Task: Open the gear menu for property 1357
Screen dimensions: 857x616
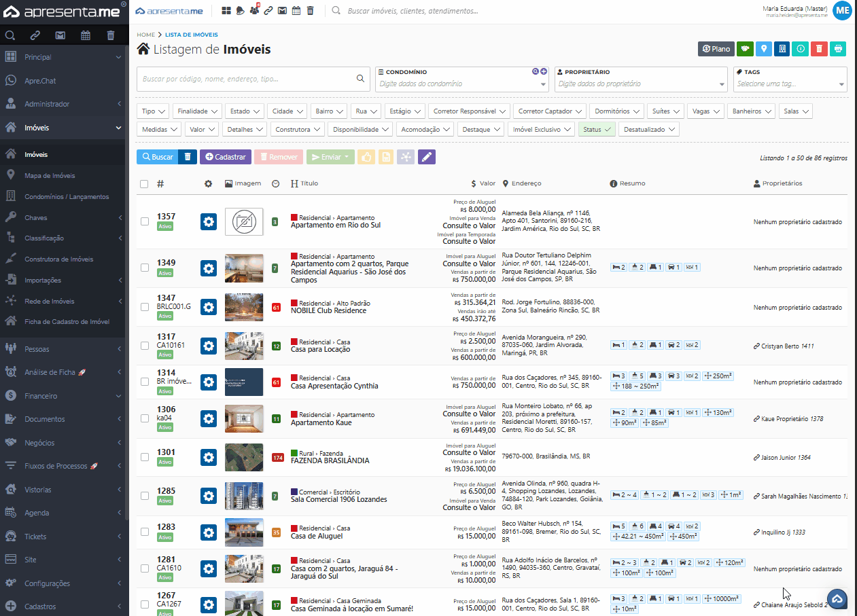Action: 209,222
